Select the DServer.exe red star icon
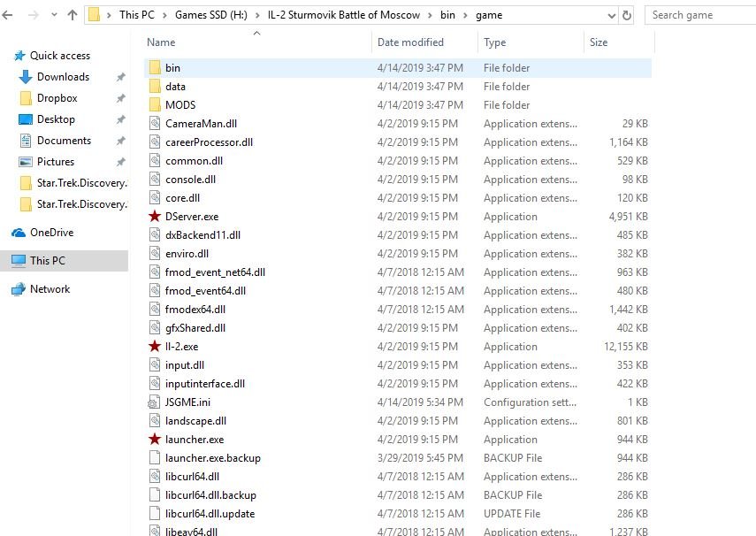This screenshot has width=756, height=536. 154,216
